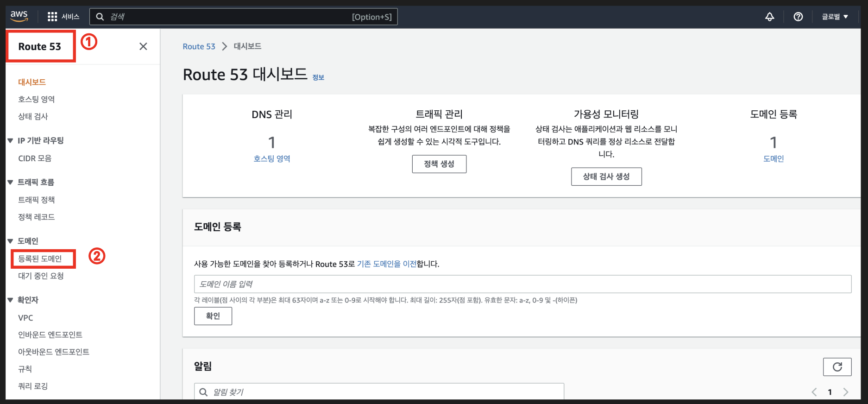Image resolution: width=868 pixels, height=404 pixels.
Task: Go to previous alerts page arrow
Action: pyautogui.click(x=814, y=392)
